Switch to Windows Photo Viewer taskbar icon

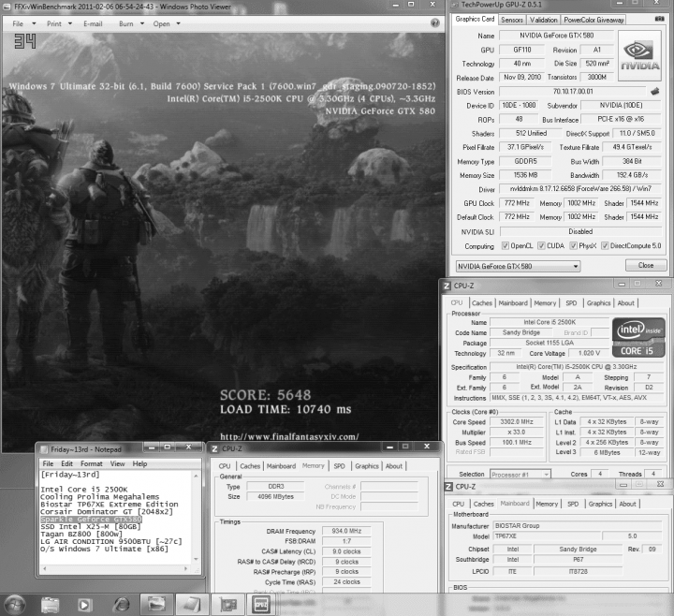click(156, 605)
